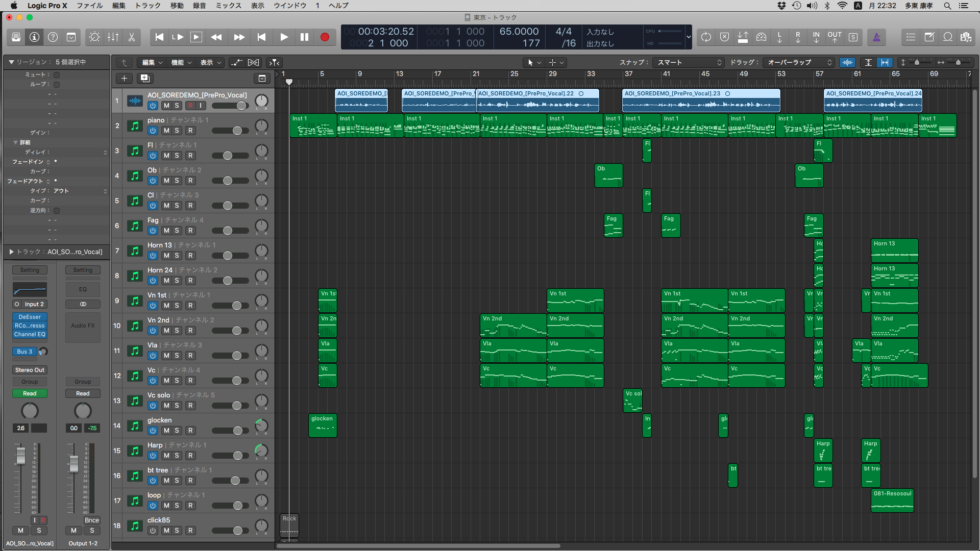The width and height of the screenshot is (980, 551).
Task: Enable the ミュート checkbox in region inspector
Action: click(57, 75)
